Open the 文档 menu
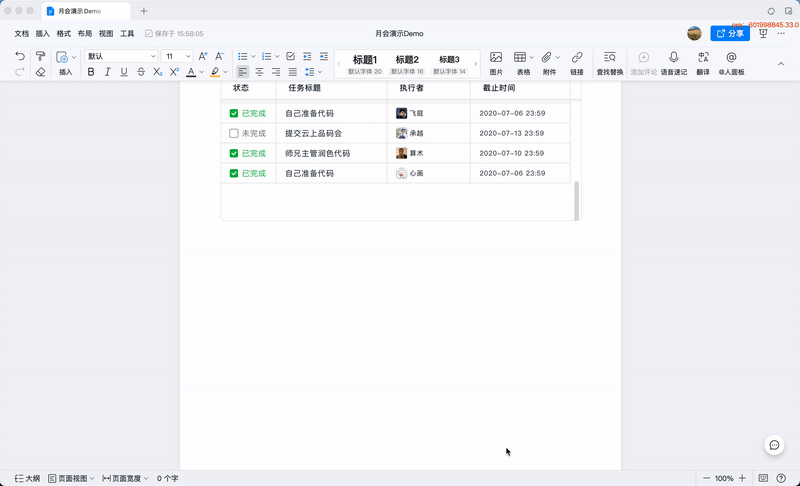This screenshot has width=800, height=486. [21, 34]
